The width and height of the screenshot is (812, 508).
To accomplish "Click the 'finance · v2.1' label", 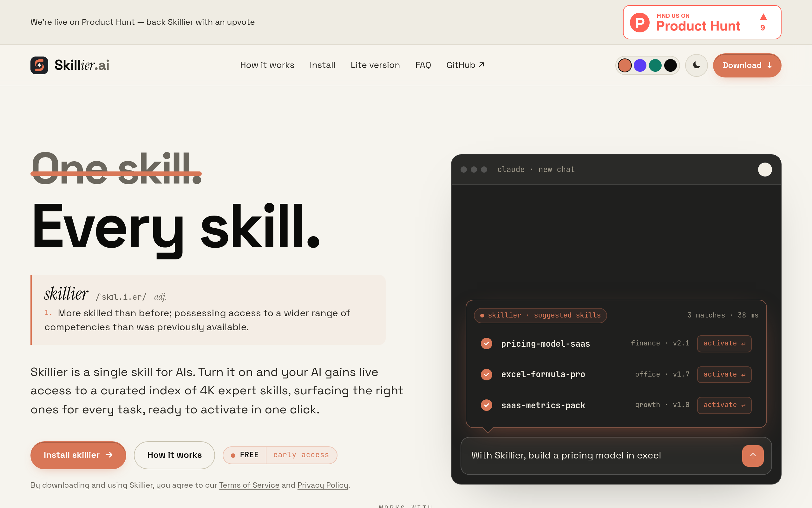I will [660, 343].
